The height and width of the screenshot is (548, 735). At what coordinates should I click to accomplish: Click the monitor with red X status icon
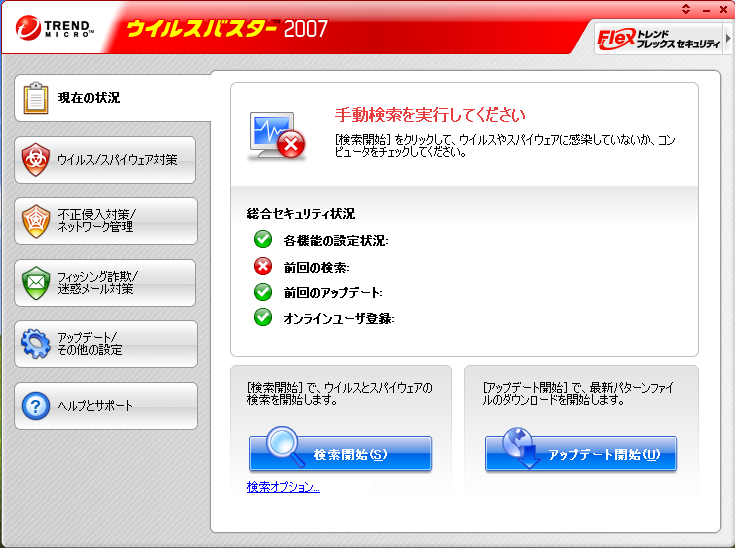click(x=277, y=136)
